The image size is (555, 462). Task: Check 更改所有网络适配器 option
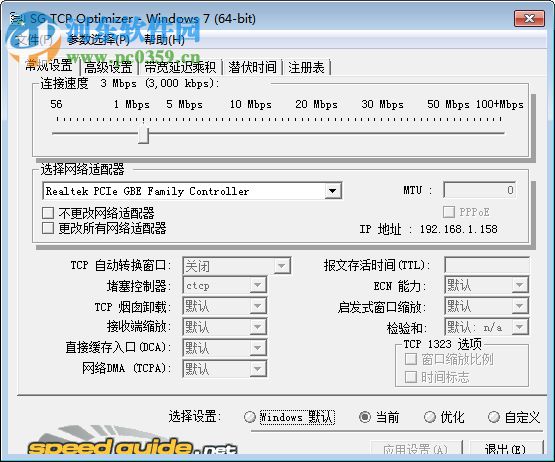click(x=48, y=228)
